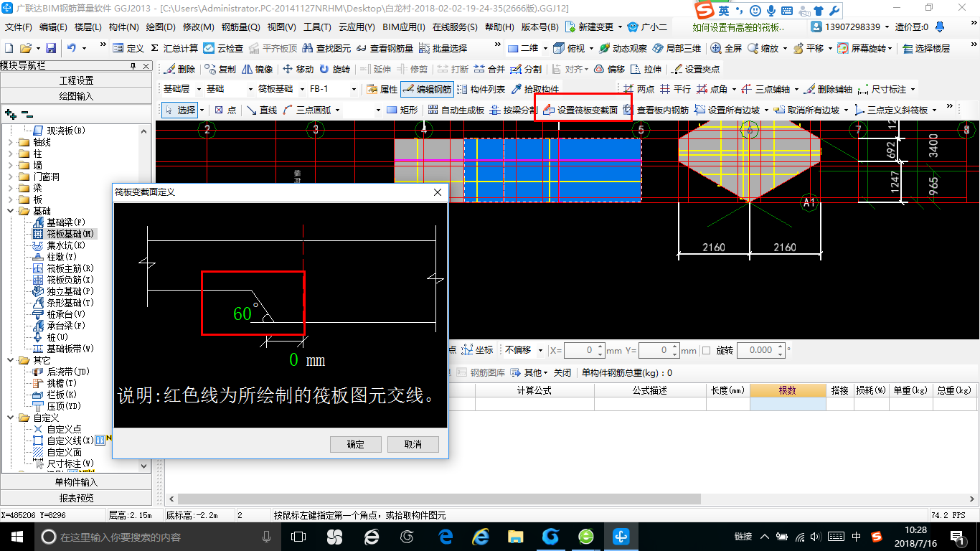The image size is (980, 551).
Task: Click 偏移 offset tool
Action: click(609, 70)
